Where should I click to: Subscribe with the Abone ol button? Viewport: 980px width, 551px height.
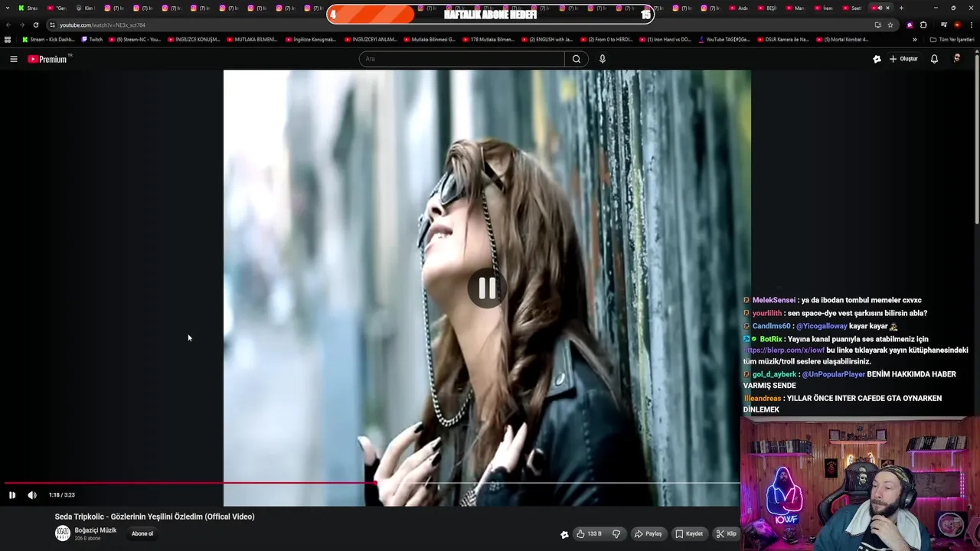pos(142,533)
